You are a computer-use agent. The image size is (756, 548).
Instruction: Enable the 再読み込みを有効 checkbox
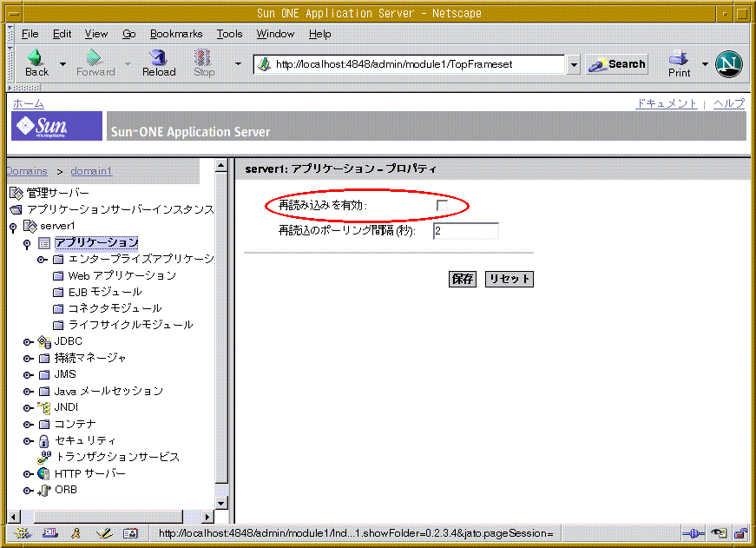click(x=442, y=206)
